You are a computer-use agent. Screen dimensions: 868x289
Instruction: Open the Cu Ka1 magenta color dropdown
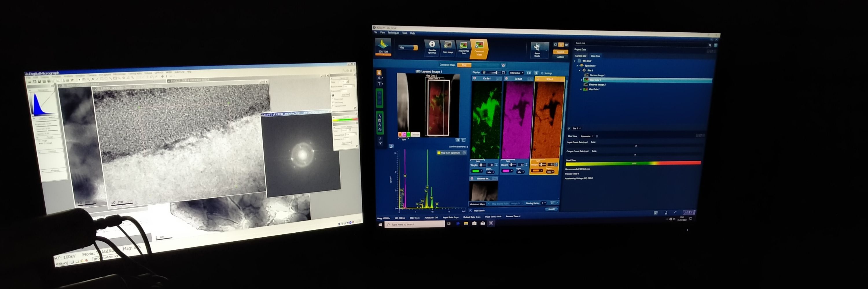point(507,171)
